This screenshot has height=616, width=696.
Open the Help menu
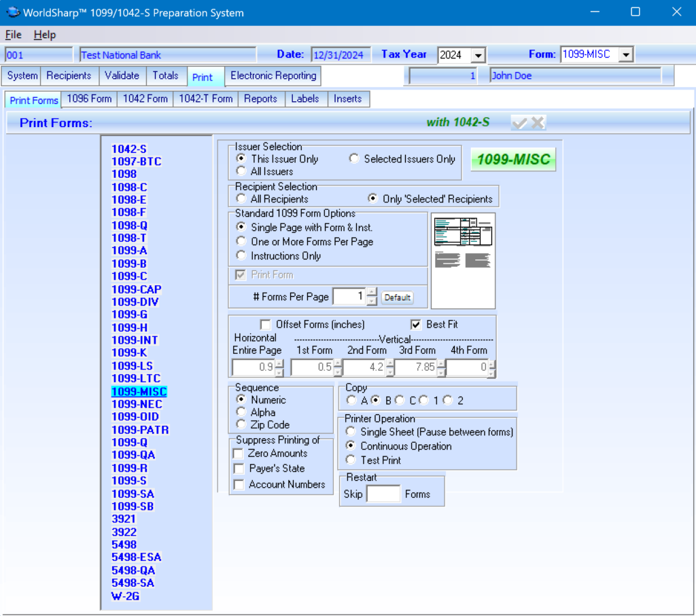click(x=45, y=35)
